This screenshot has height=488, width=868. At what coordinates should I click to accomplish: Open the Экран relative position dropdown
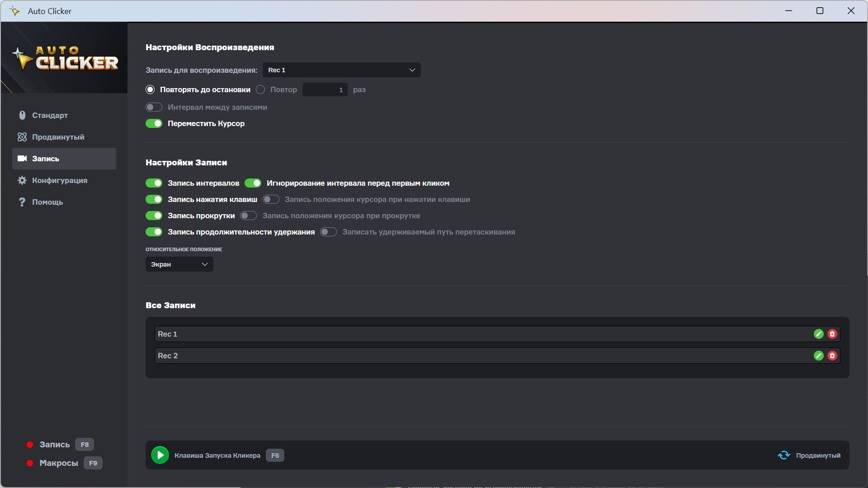(179, 264)
